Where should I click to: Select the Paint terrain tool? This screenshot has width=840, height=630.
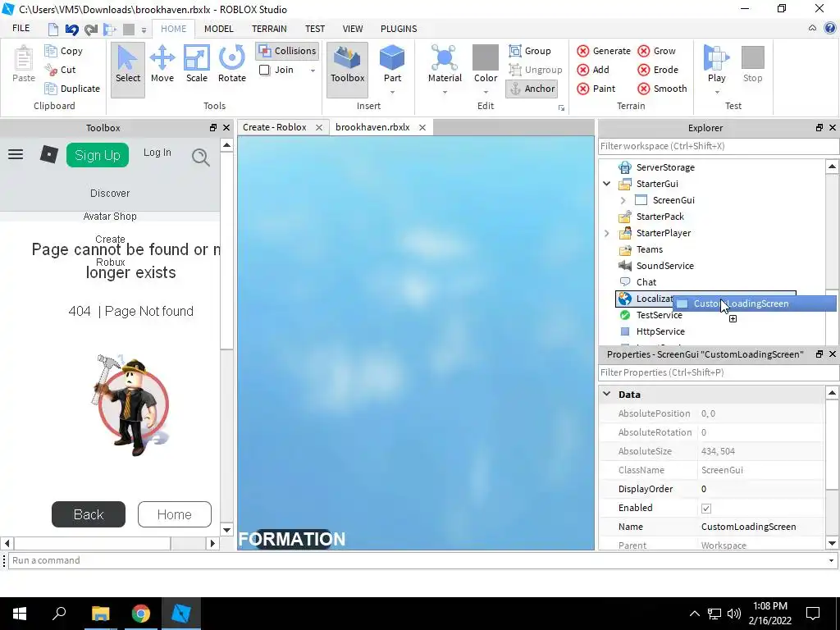[x=596, y=89]
